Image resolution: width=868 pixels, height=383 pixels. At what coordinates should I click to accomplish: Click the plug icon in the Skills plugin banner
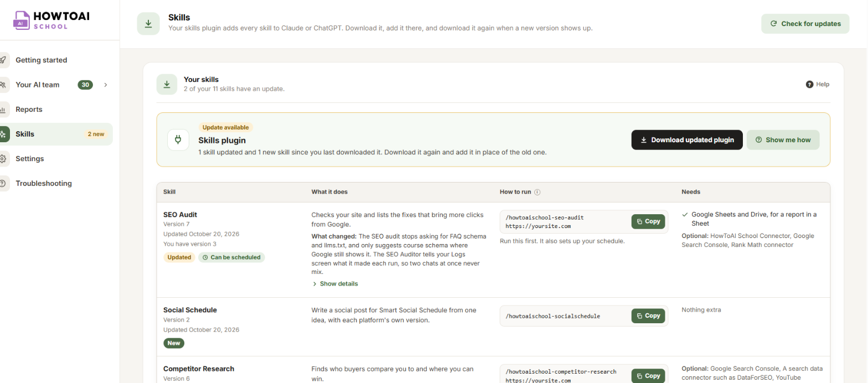[x=178, y=139]
